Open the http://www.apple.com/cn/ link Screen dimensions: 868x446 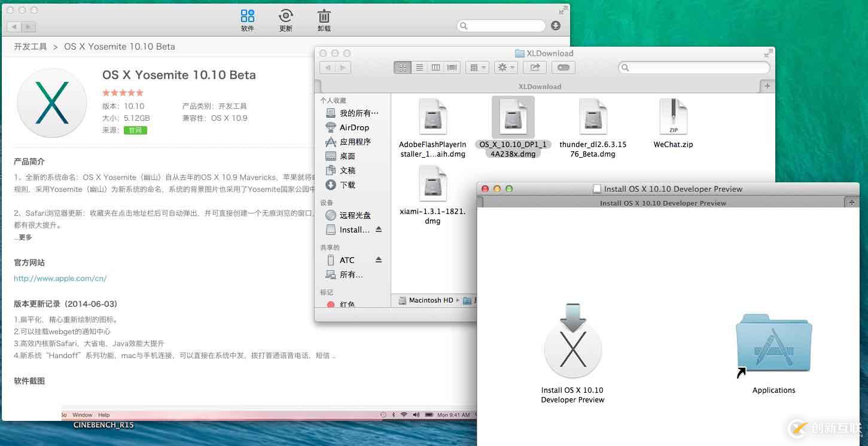[x=60, y=278]
